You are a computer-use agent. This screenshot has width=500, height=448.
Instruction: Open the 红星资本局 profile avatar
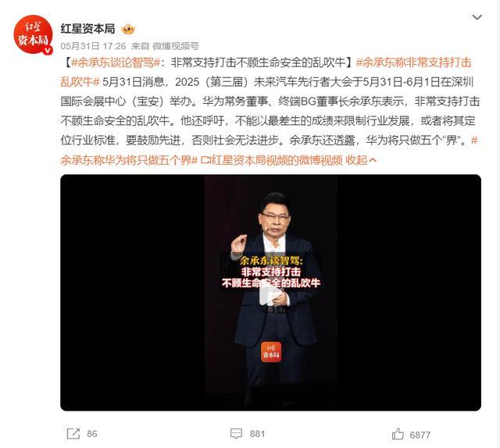[x=33, y=34]
